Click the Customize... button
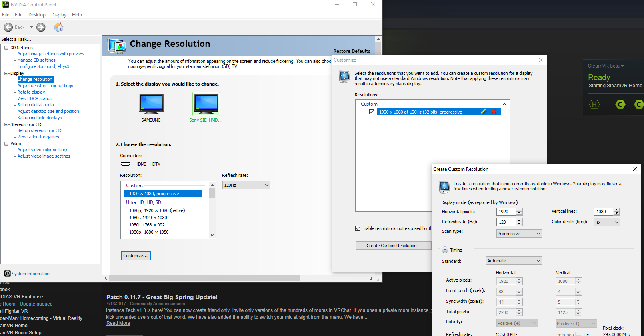644x336 pixels. point(136,256)
